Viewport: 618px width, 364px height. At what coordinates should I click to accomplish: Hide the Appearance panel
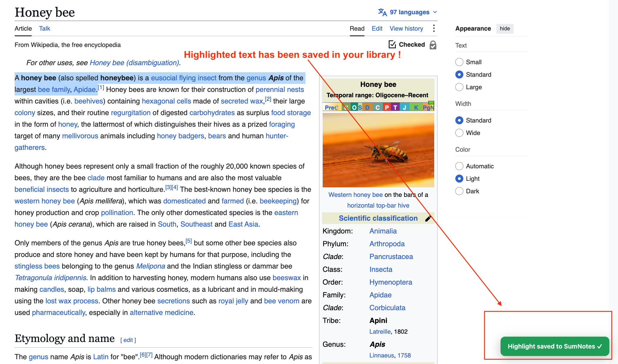point(505,29)
